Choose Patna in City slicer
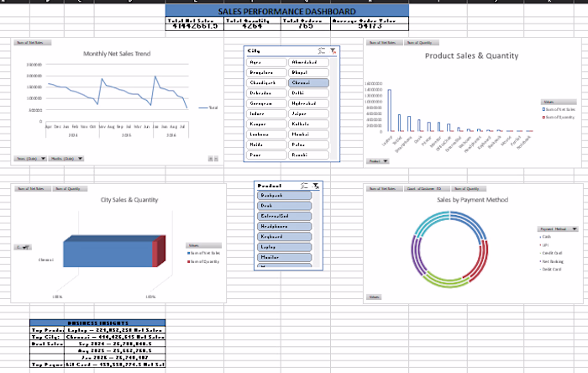This screenshot has height=373, width=588. pyautogui.click(x=308, y=144)
